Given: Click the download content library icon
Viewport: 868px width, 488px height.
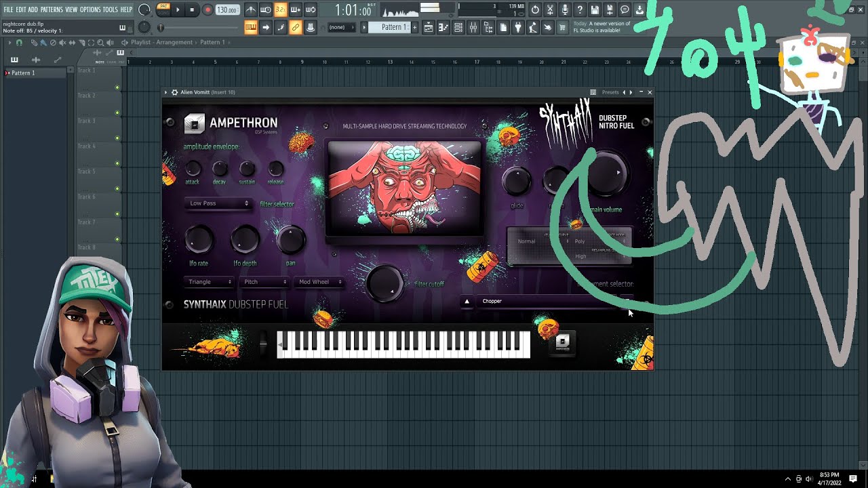Looking at the screenshot, I should [x=639, y=10].
